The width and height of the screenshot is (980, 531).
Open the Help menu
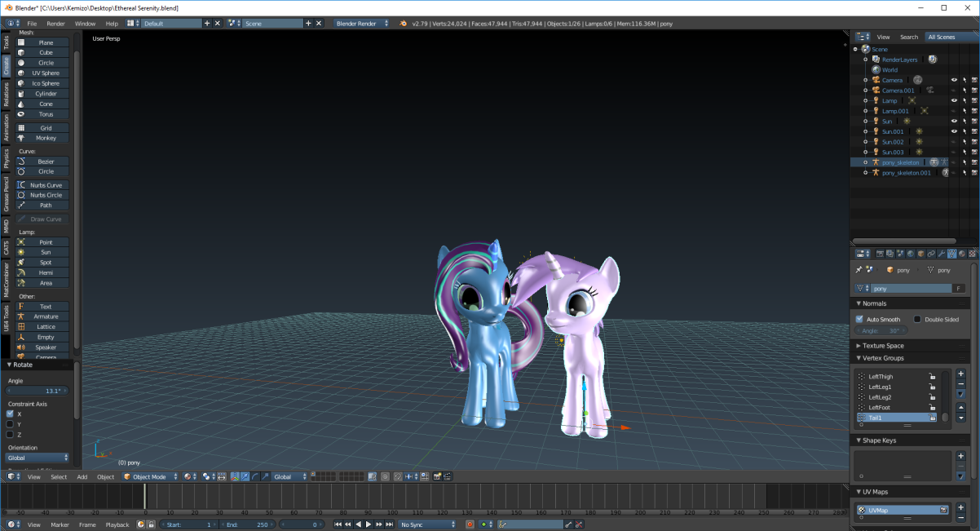tap(113, 23)
